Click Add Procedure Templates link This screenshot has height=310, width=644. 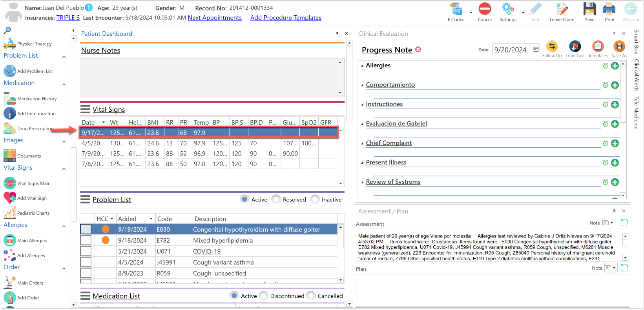pyautogui.click(x=286, y=18)
